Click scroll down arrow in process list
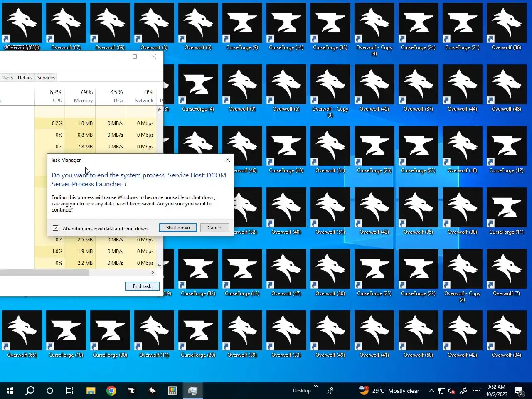The height and width of the screenshot is (399, 532). (x=160, y=265)
